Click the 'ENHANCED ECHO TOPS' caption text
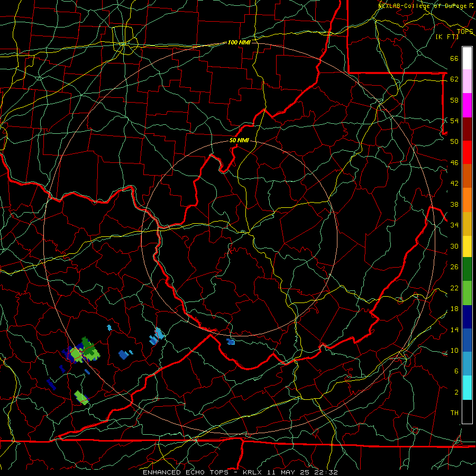 pos(186,472)
